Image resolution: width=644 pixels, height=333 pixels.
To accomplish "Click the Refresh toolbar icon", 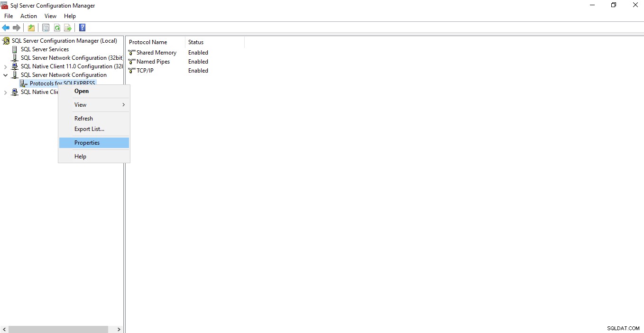I will click(x=57, y=28).
